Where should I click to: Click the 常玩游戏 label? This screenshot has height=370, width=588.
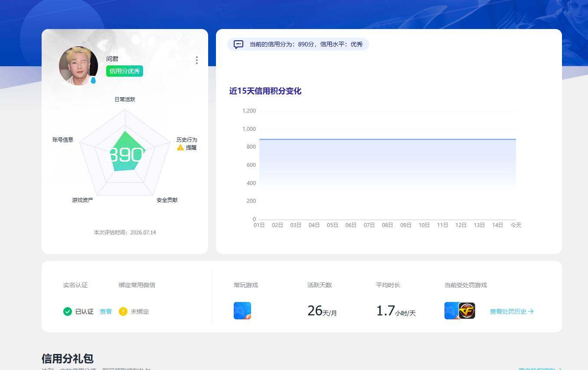point(246,285)
